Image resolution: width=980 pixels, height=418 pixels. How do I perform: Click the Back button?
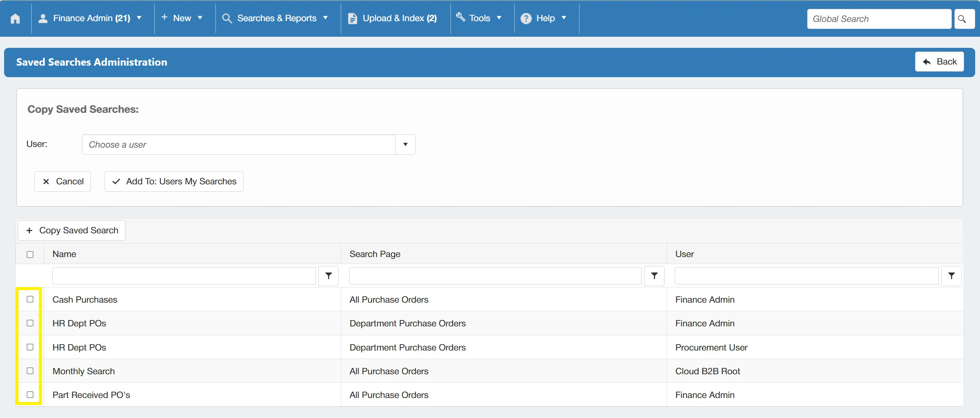pos(939,62)
